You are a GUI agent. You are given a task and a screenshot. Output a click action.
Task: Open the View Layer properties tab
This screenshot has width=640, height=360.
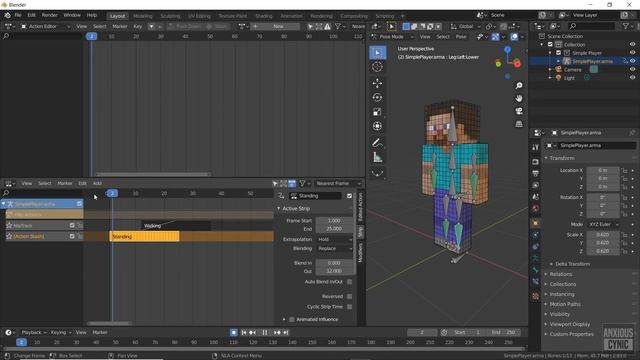(x=536, y=185)
